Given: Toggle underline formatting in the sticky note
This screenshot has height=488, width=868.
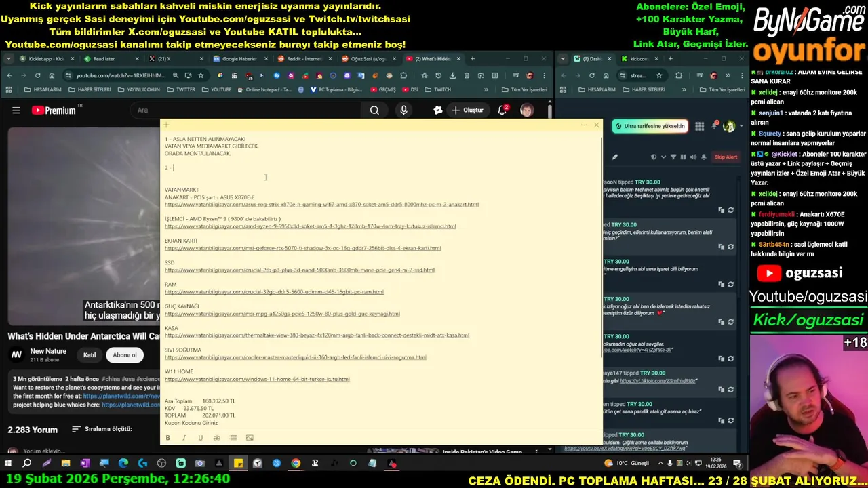Looking at the screenshot, I should (200, 438).
